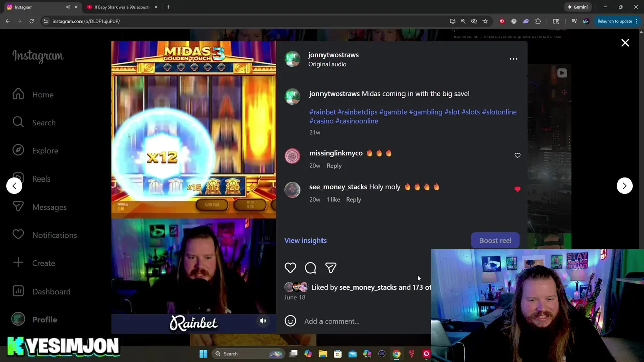Open a new browser tab

point(168,7)
